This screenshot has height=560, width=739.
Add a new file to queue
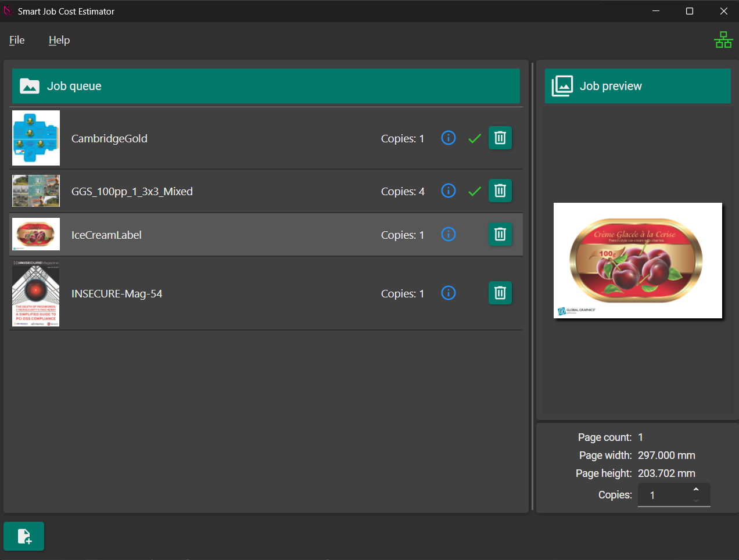coord(24,536)
